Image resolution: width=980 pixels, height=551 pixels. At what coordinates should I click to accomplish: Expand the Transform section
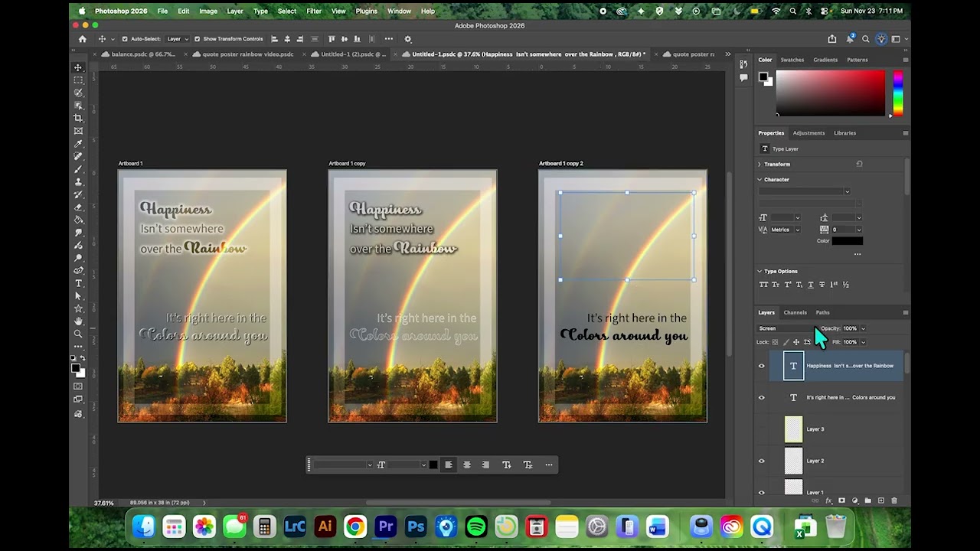[x=759, y=164]
